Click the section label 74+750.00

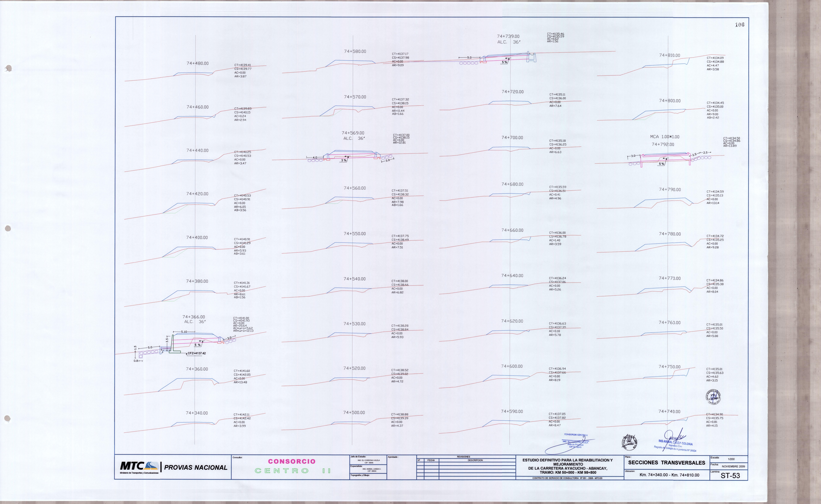pos(669,367)
